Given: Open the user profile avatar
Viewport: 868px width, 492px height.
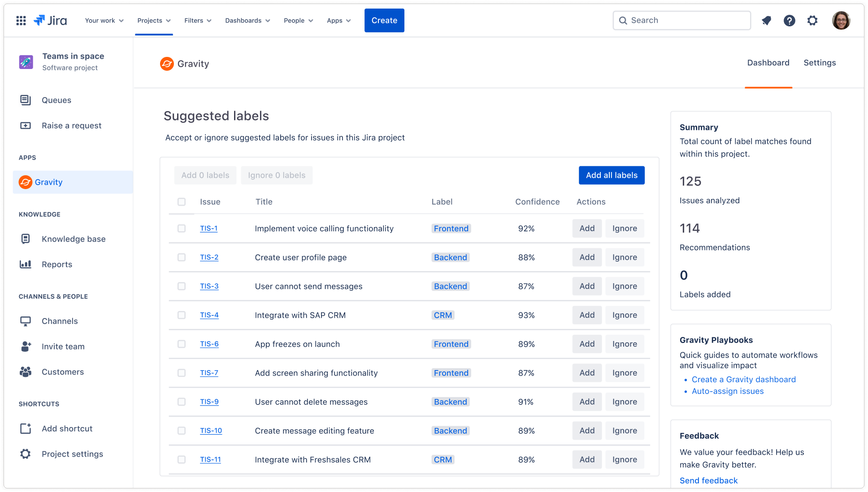Looking at the screenshot, I should click(841, 20).
